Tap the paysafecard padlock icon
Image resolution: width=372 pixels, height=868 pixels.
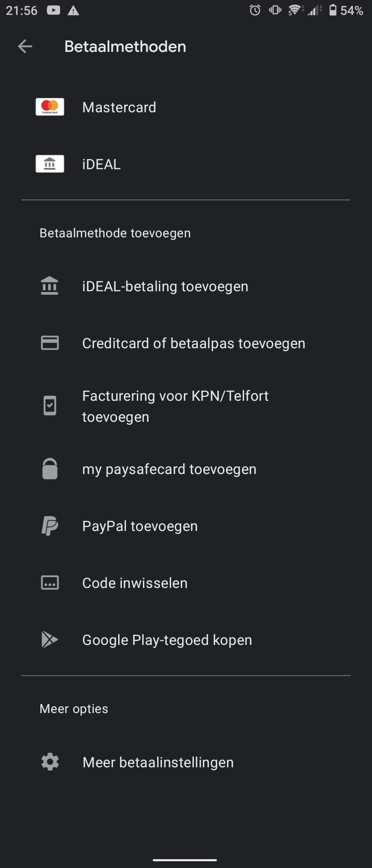pyautogui.click(x=50, y=468)
